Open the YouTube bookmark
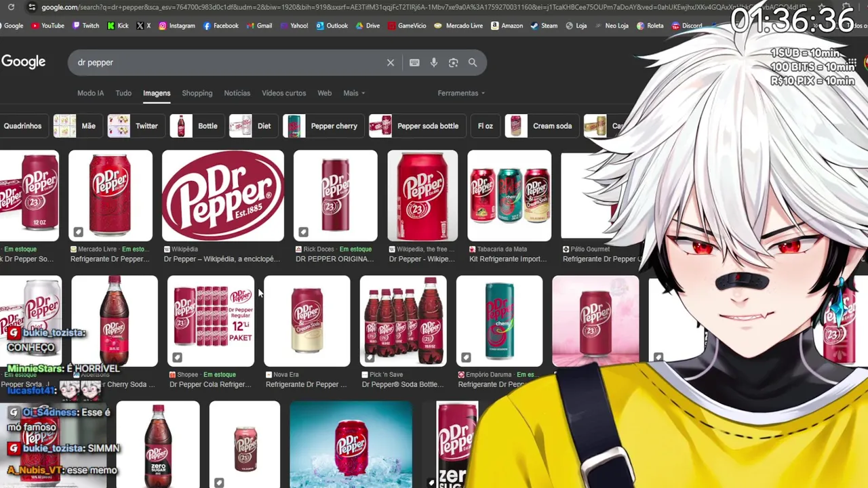The height and width of the screenshot is (488, 868). tap(47, 26)
